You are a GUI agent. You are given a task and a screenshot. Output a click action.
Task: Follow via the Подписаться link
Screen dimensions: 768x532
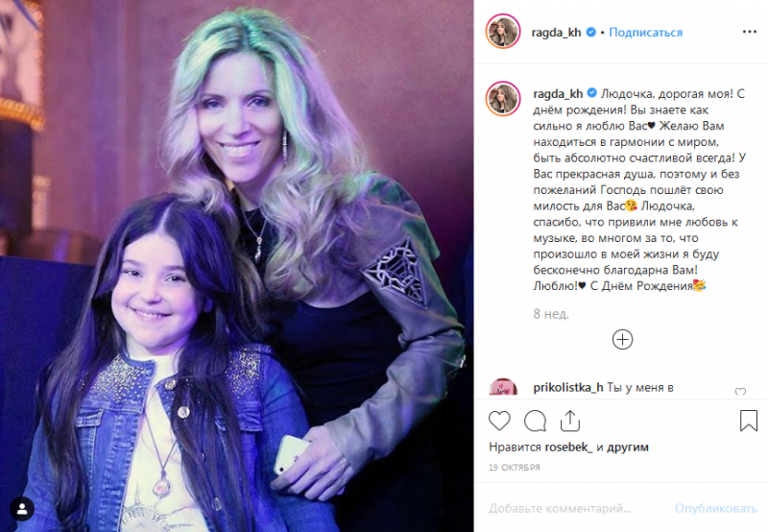pyautogui.click(x=645, y=33)
